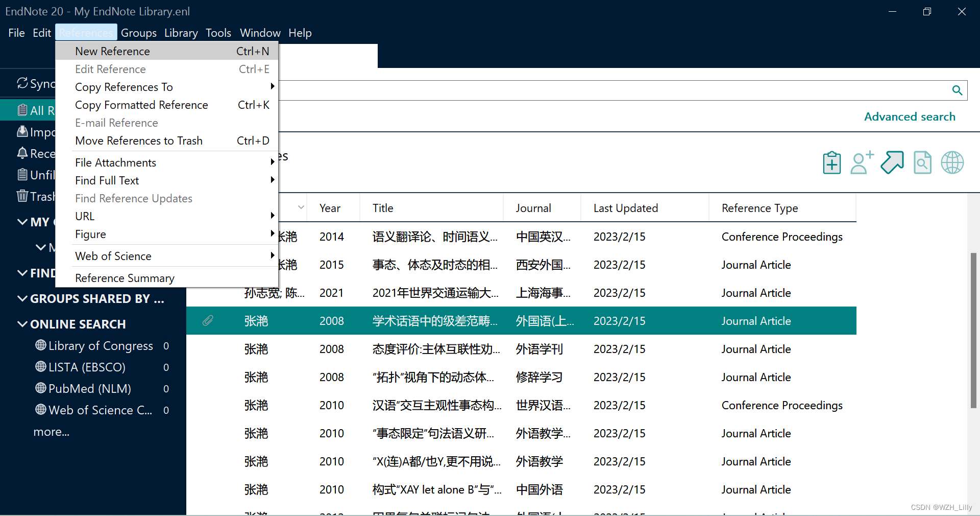Click the paperclip attachment icon in highlighted row
Viewport: 980px width, 516px height.
click(x=208, y=321)
